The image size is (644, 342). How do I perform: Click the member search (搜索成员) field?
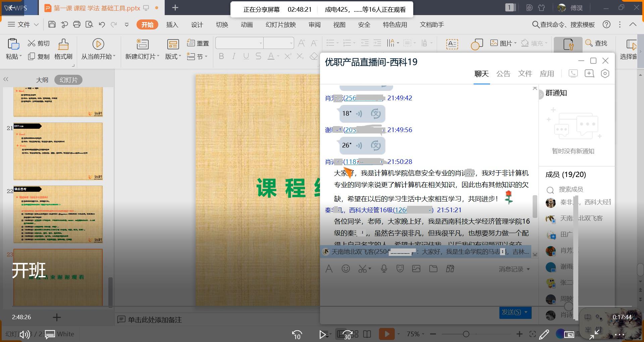point(571,189)
